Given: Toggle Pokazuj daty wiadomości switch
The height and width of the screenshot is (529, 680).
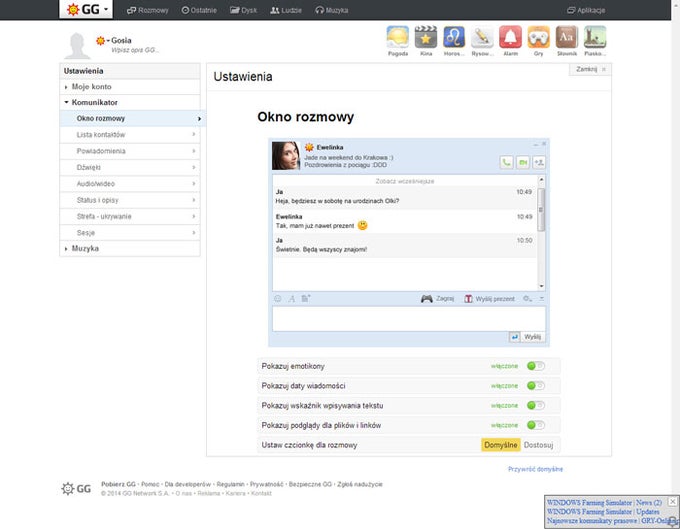Looking at the screenshot, I should tap(536, 385).
